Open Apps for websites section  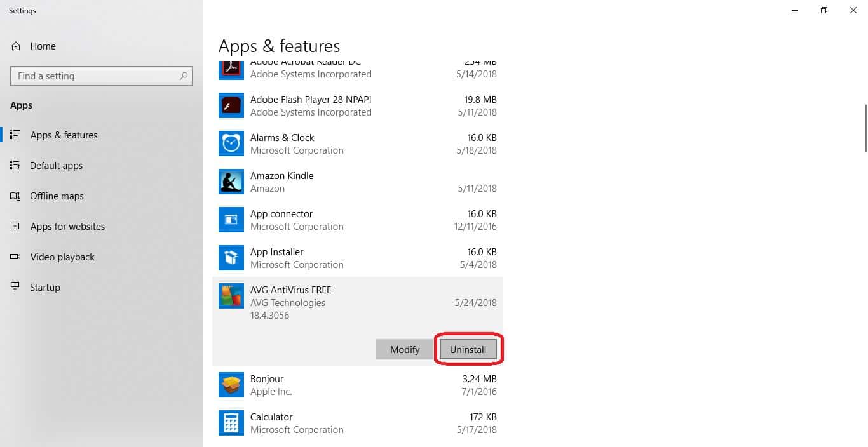click(102, 226)
